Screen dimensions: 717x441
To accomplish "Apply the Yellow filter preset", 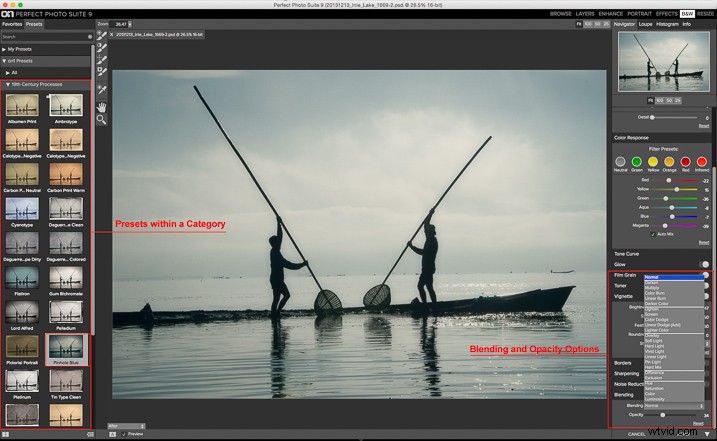I will (652, 161).
